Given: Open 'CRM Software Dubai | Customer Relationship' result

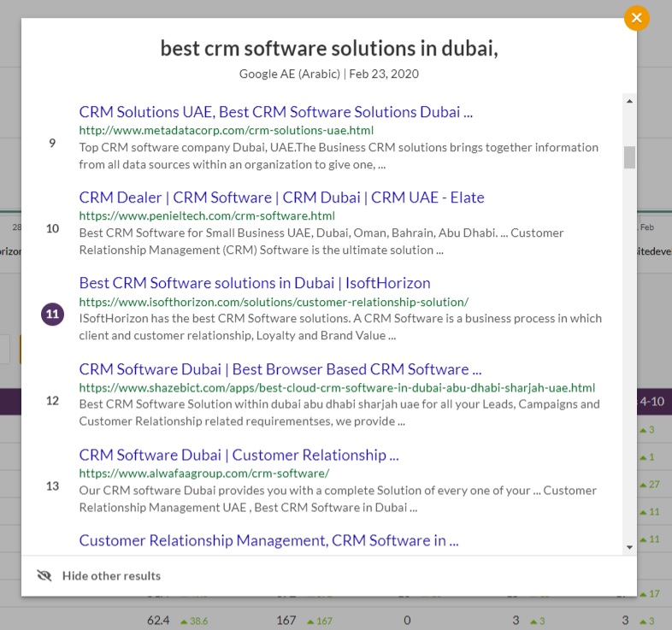Looking at the screenshot, I should coord(239,455).
